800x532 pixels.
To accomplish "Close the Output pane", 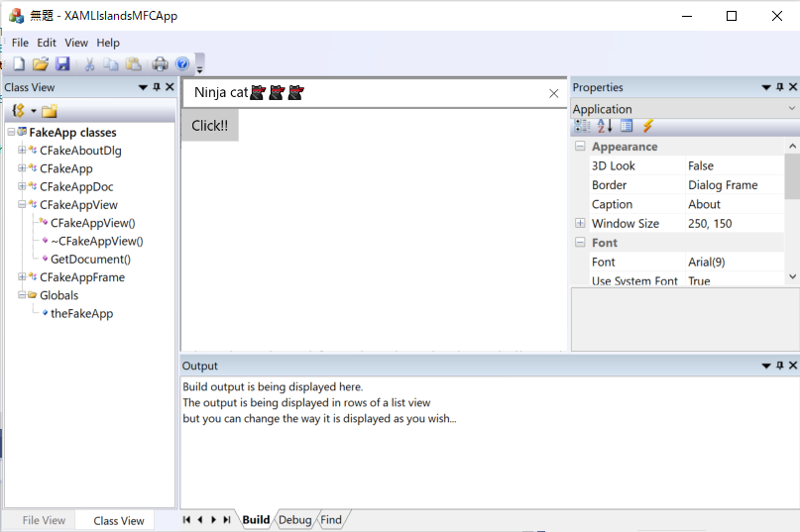I will (x=793, y=366).
